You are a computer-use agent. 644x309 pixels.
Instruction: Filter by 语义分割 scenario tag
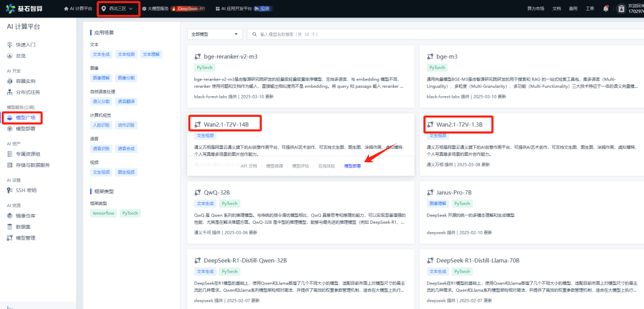click(101, 101)
